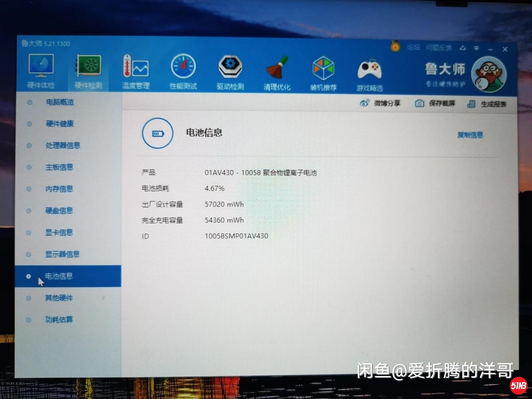Click 生成报表 generate report button
The height and width of the screenshot is (399, 532).
click(487, 104)
